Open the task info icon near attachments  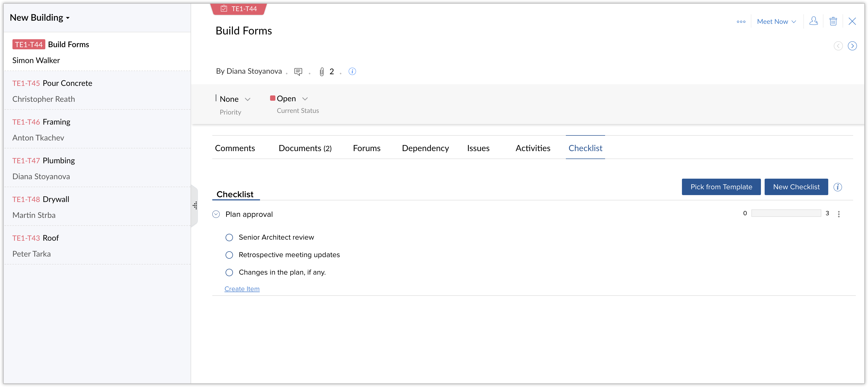tap(352, 71)
